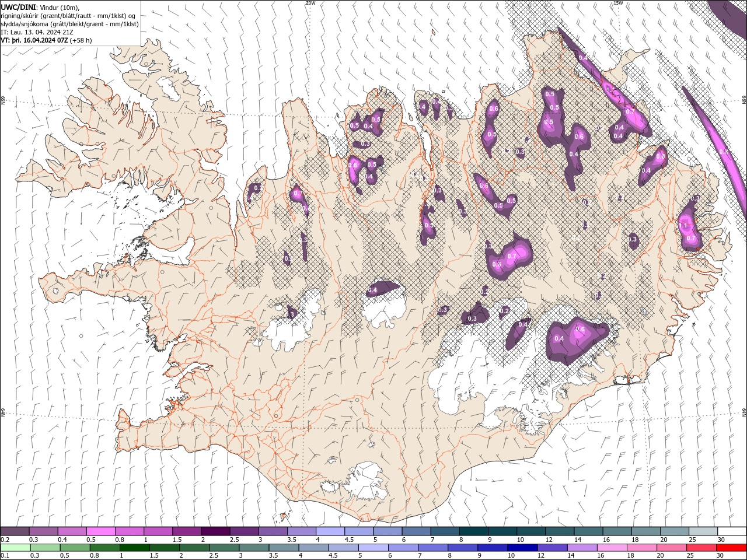Viewport: 747px width, 560px height.
Task: Click the '(+58 h)' forecast offset text
Action: [81, 40]
